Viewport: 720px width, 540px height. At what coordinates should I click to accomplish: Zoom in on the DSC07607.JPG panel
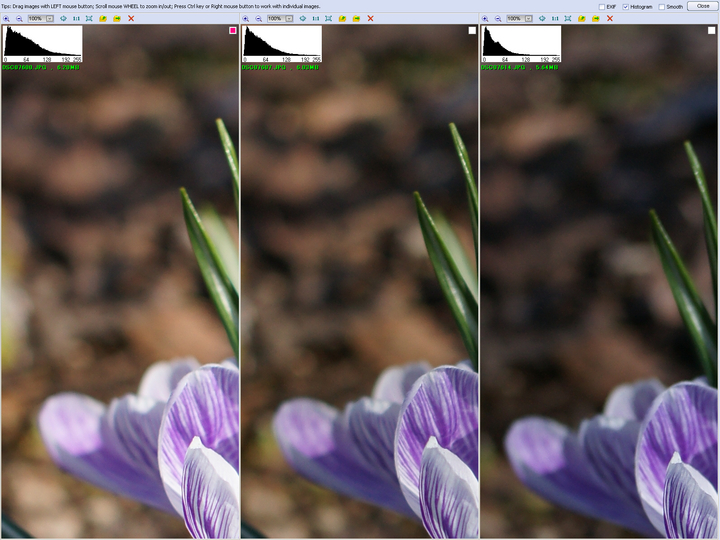click(246, 18)
